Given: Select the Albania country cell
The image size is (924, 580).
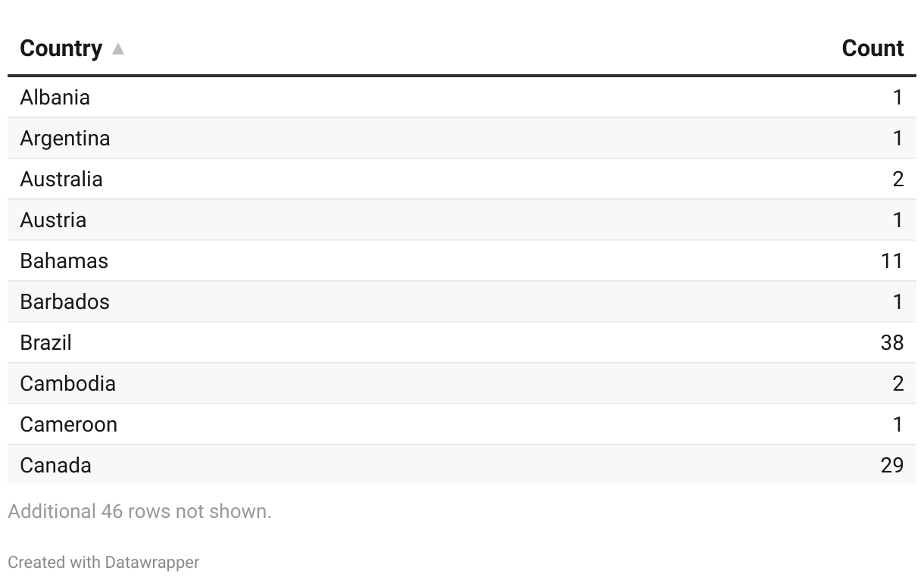Looking at the screenshot, I should pyautogui.click(x=55, y=98).
